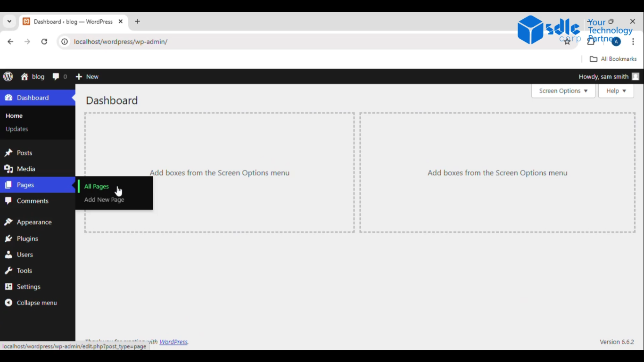Follow the WordPress footer link

173,342
